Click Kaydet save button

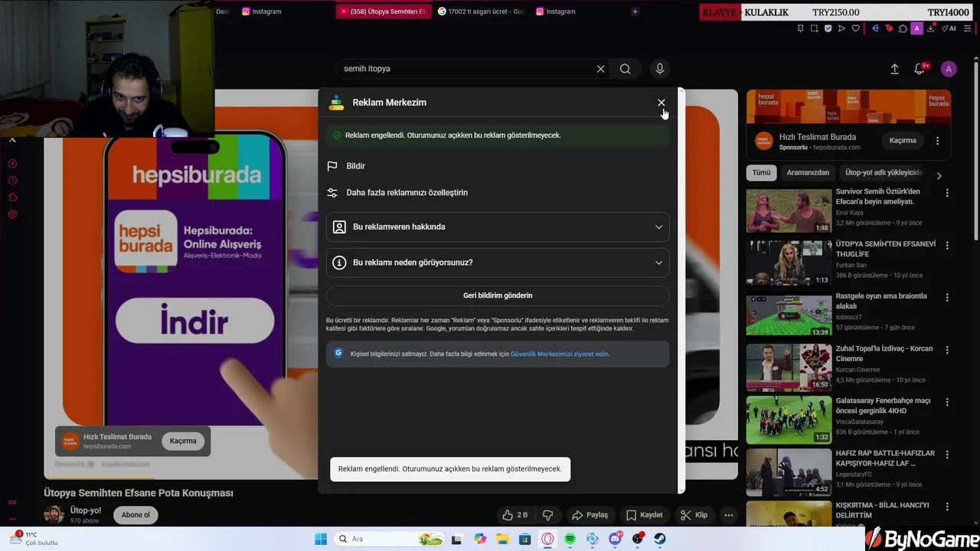tap(644, 515)
